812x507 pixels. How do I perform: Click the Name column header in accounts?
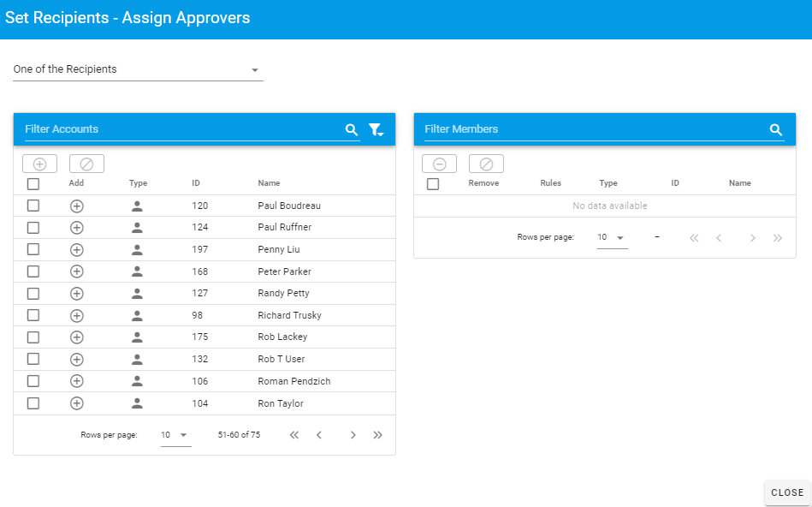click(x=269, y=183)
